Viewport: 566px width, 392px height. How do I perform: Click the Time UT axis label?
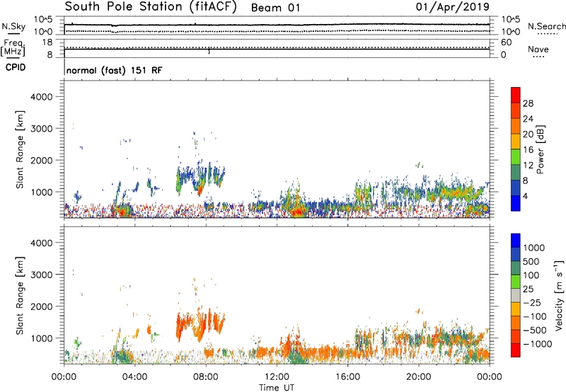click(277, 387)
